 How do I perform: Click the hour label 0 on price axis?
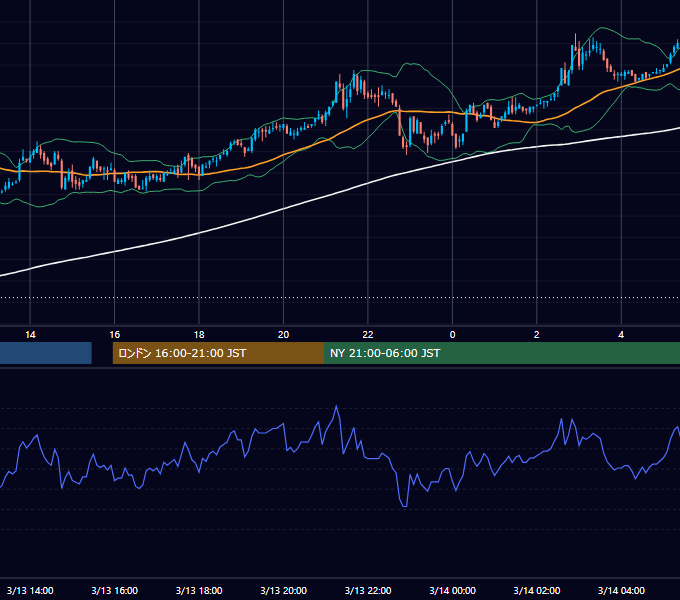[x=452, y=335]
